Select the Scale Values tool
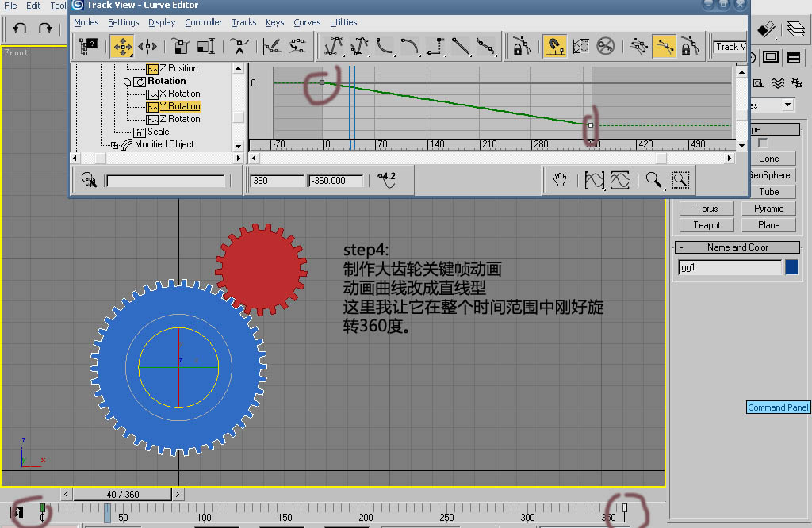 206,47
